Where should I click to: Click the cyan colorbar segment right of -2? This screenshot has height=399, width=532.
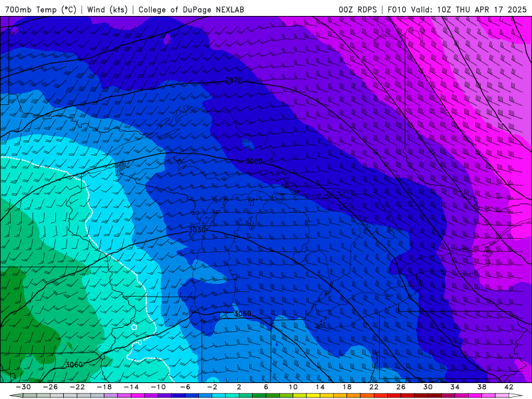(219, 396)
